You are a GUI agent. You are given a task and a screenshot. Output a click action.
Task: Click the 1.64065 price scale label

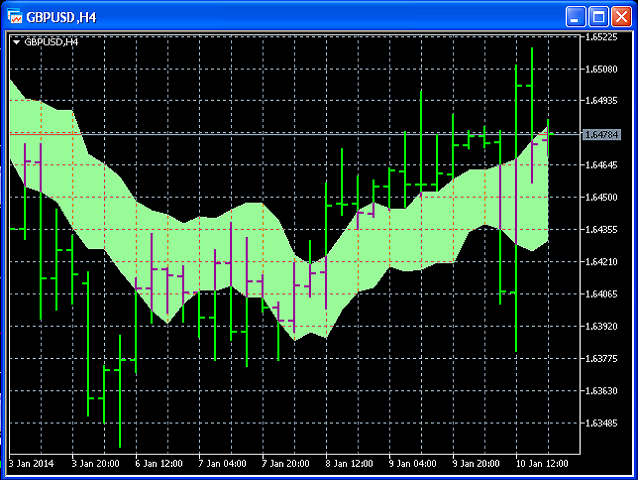602,294
